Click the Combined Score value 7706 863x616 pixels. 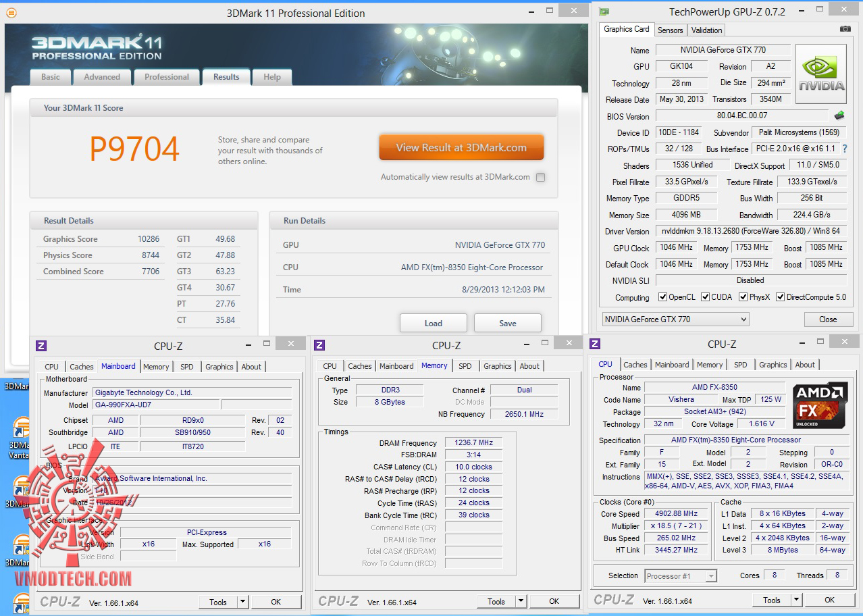click(151, 272)
